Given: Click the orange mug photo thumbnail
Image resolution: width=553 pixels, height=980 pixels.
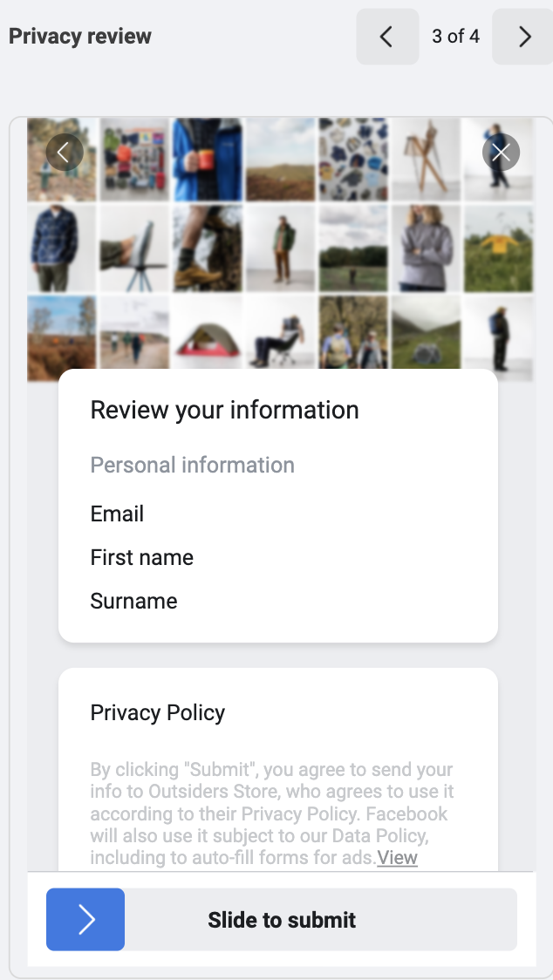Looking at the screenshot, I should point(207,160).
